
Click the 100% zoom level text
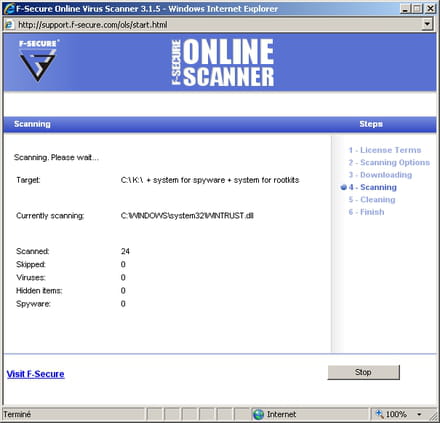click(396, 414)
